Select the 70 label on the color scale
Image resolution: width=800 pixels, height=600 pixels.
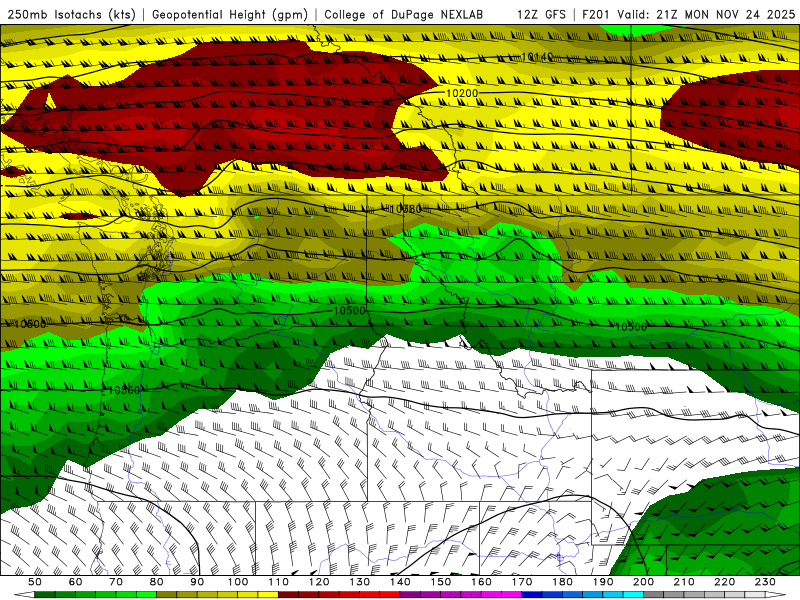116,582
